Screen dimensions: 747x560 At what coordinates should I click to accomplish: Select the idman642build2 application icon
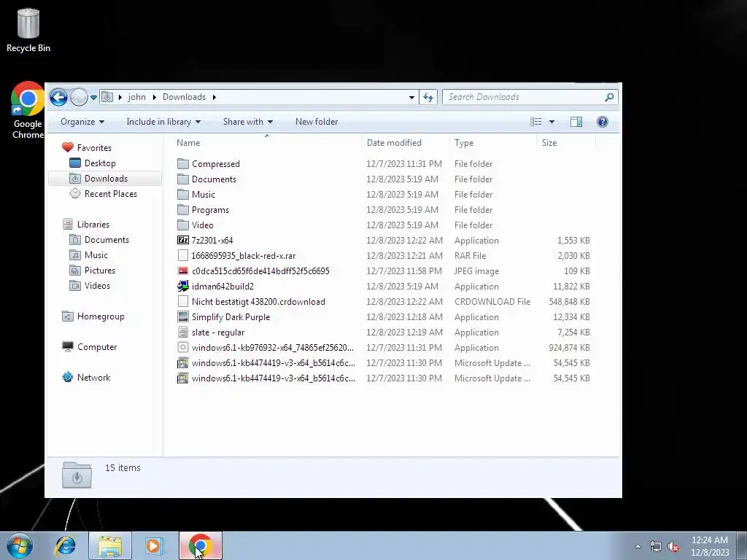click(183, 286)
